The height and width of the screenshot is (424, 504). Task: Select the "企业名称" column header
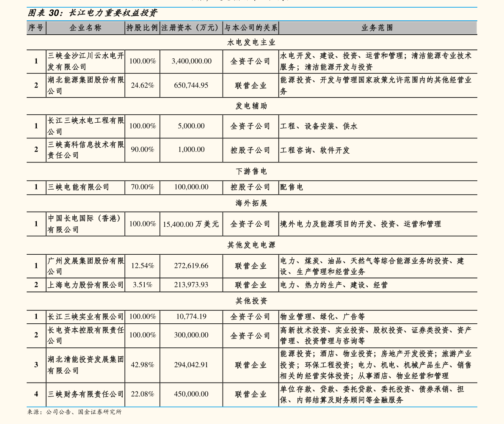[85, 28]
